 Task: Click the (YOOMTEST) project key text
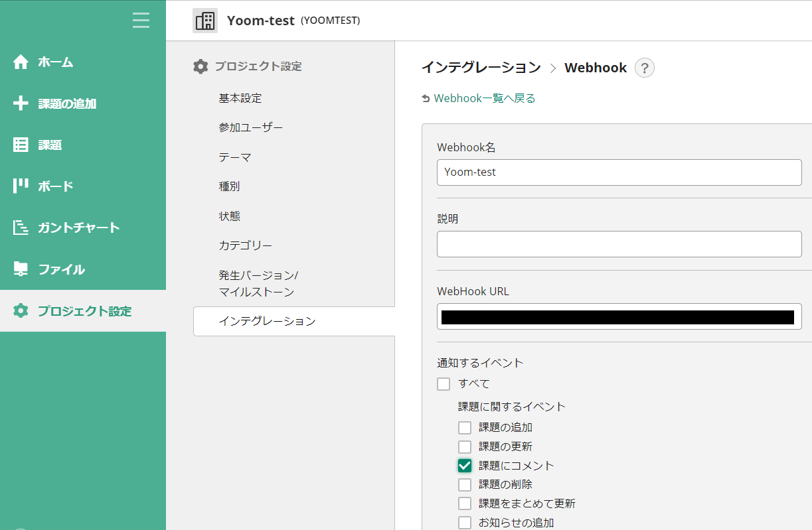coord(331,21)
